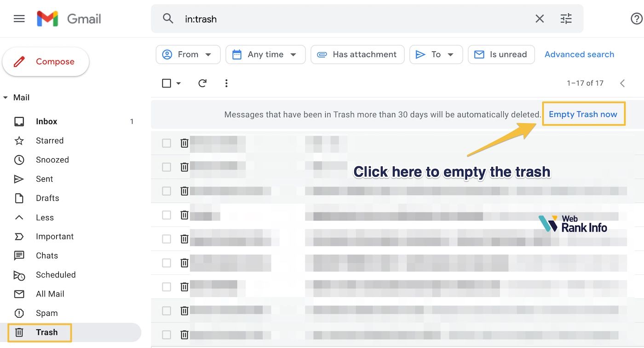Open the From filter dropdown

(188, 54)
